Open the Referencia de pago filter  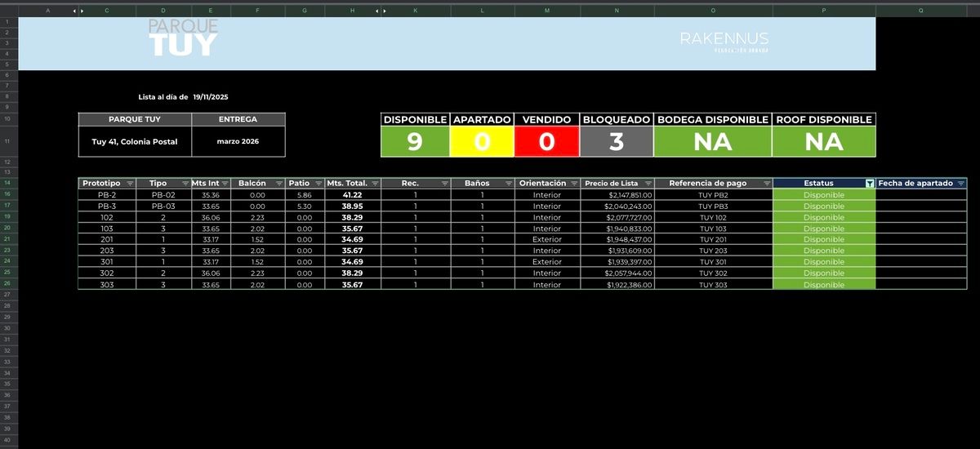click(x=766, y=184)
